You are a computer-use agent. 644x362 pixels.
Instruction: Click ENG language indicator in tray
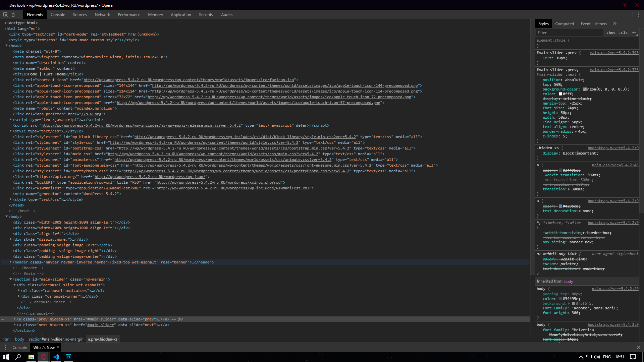click(x=607, y=357)
